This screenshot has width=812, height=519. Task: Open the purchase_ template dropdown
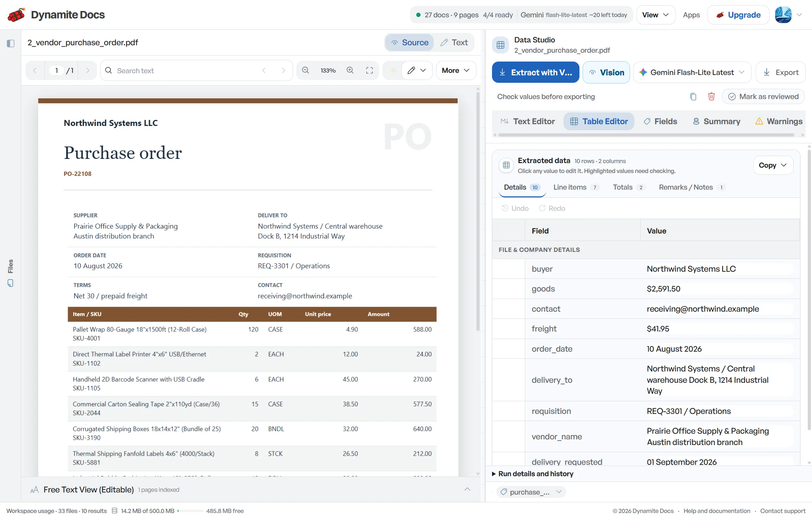(531, 492)
